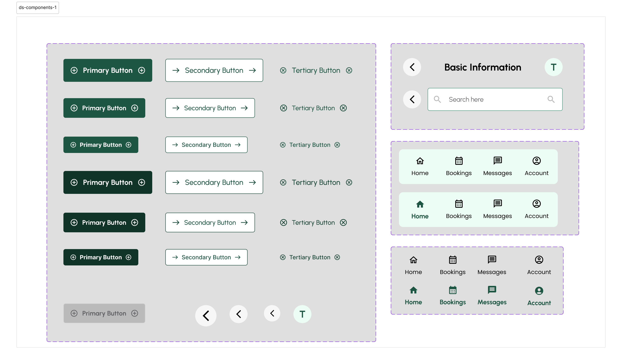Click Secondary Button beside mid-sized medium-green Primary Button
Image resolution: width=622 pixels, height=364 pixels.
pos(210,108)
